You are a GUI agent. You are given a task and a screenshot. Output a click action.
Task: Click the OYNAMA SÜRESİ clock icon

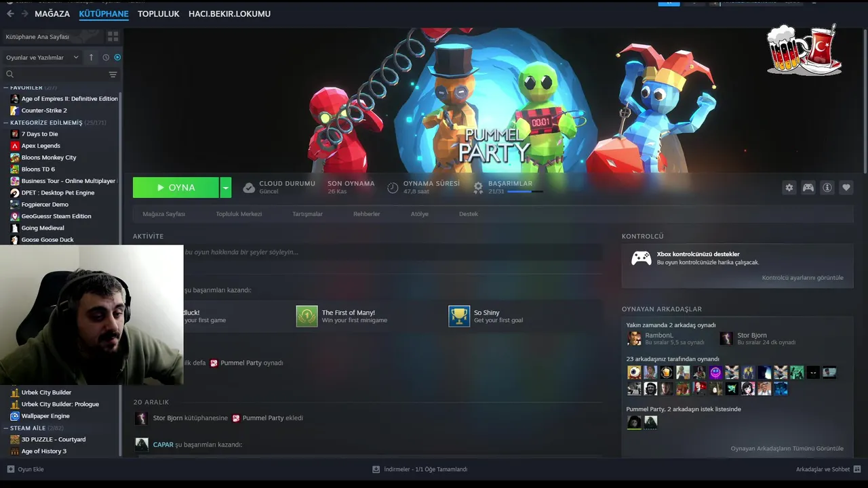coord(393,188)
